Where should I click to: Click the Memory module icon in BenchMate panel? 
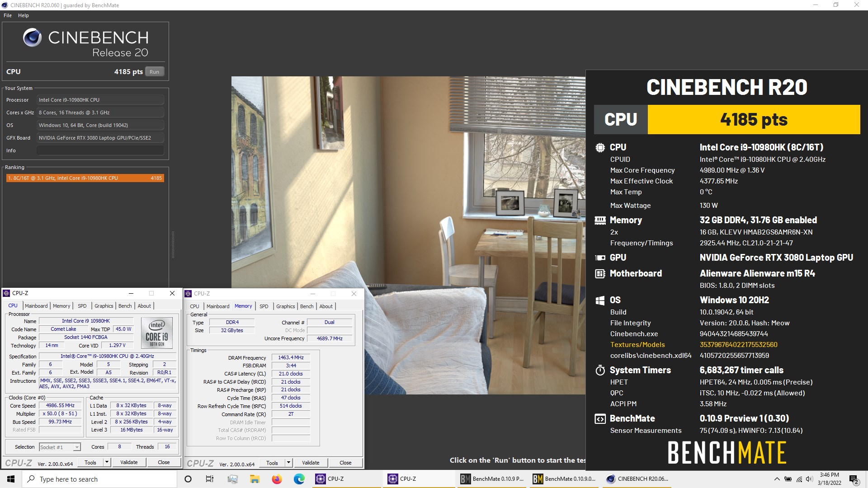[600, 220]
